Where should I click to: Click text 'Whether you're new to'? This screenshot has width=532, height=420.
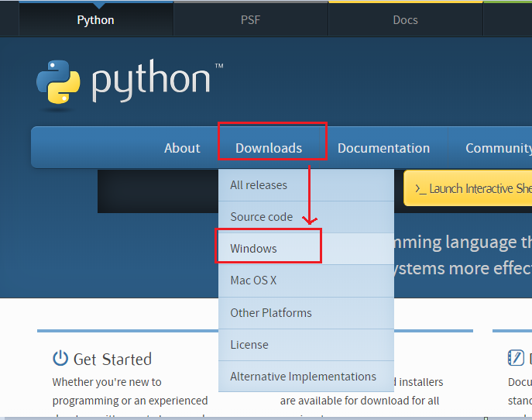tap(107, 382)
